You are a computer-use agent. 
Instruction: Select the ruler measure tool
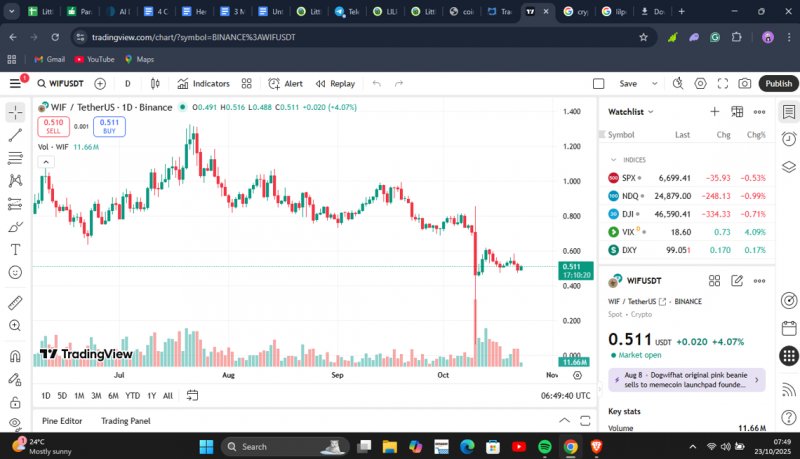pos(15,302)
